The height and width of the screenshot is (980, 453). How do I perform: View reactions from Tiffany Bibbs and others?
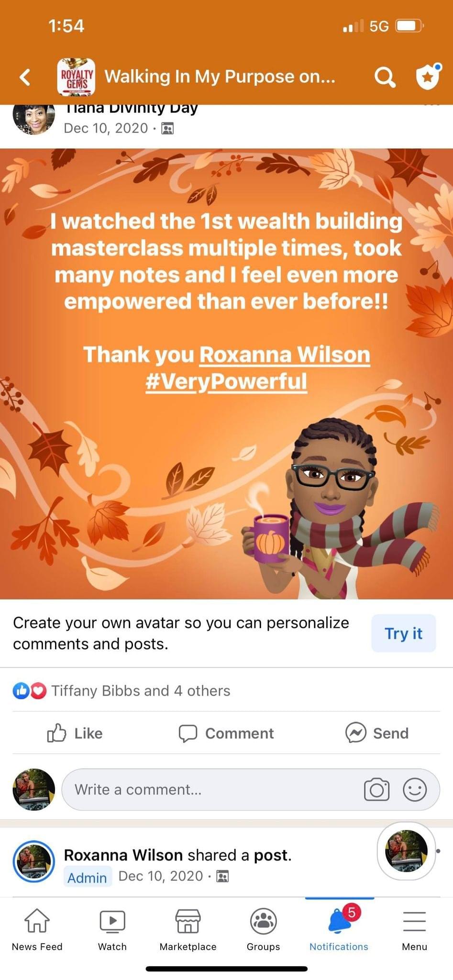point(122,690)
